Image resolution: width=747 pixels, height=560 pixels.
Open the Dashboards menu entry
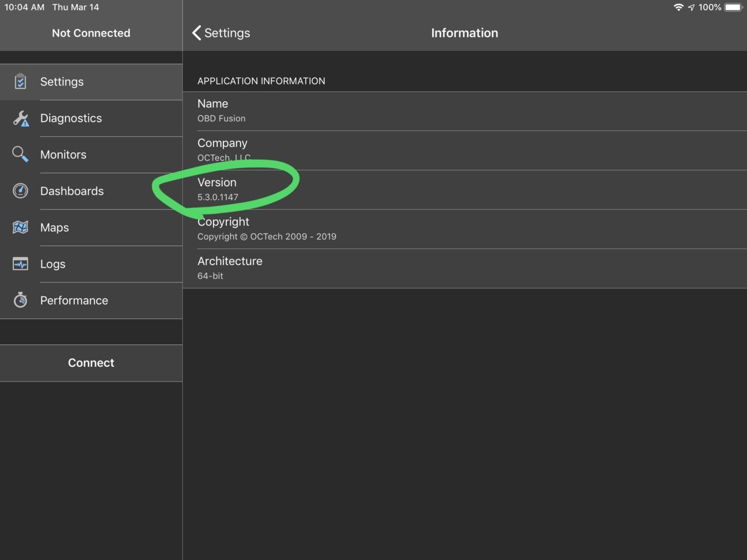pos(91,191)
